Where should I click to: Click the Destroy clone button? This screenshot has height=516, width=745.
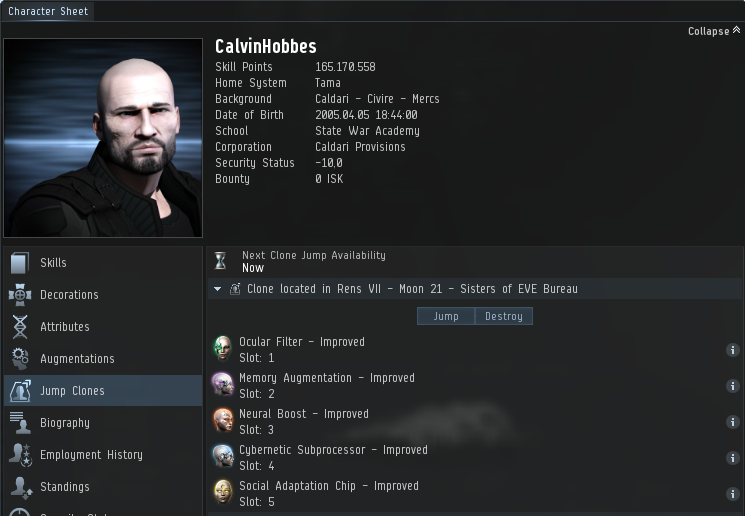[504, 316]
